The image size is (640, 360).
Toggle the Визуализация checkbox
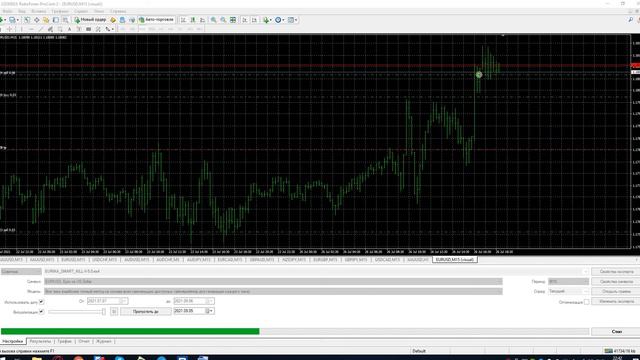click(x=41, y=311)
